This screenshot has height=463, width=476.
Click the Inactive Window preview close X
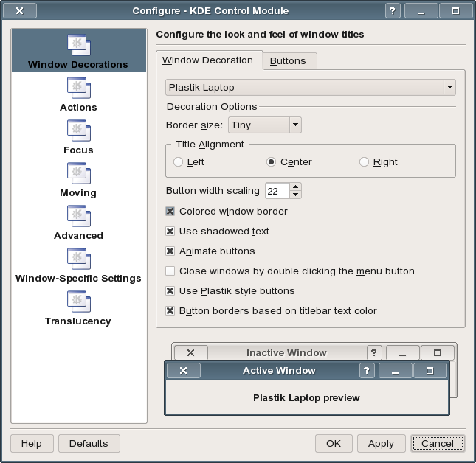point(190,352)
